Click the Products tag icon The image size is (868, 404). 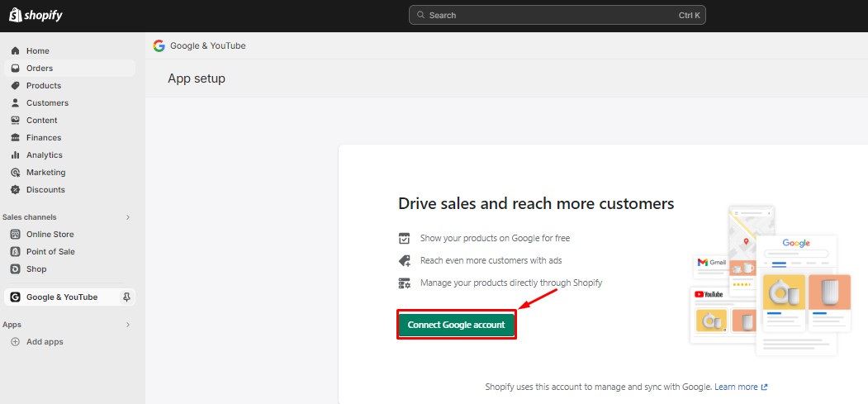click(x=16, y=86)
